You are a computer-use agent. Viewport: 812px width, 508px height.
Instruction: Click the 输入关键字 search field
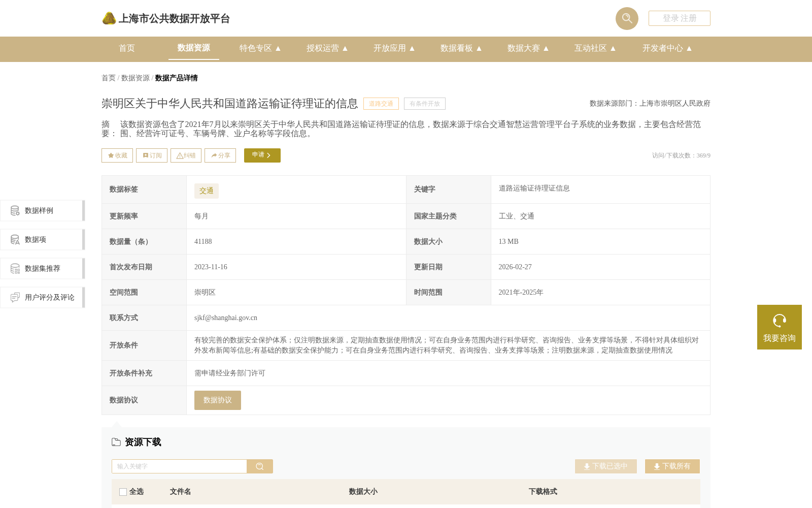click(179, 466)
